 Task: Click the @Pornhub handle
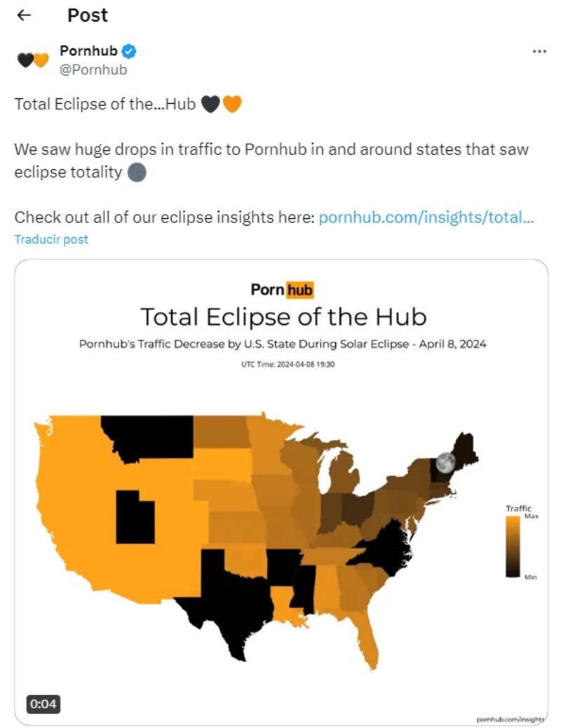[93, 69]
